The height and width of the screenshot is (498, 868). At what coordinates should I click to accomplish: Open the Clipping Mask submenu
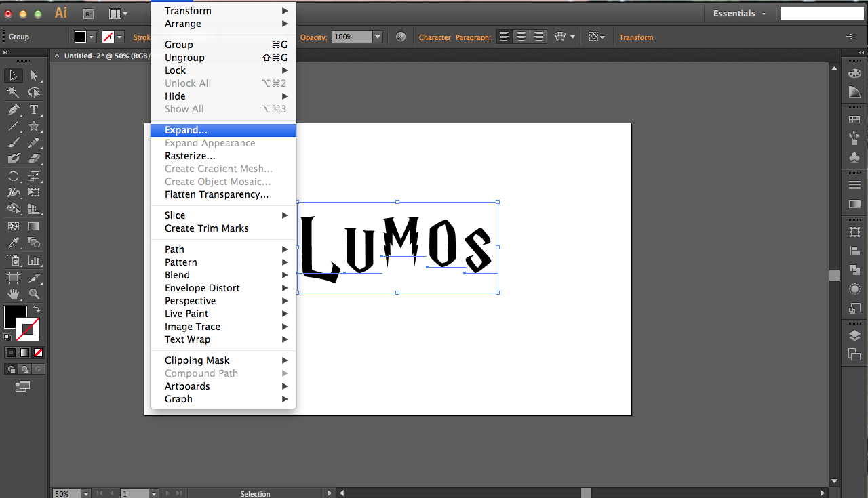coord(223,360)
